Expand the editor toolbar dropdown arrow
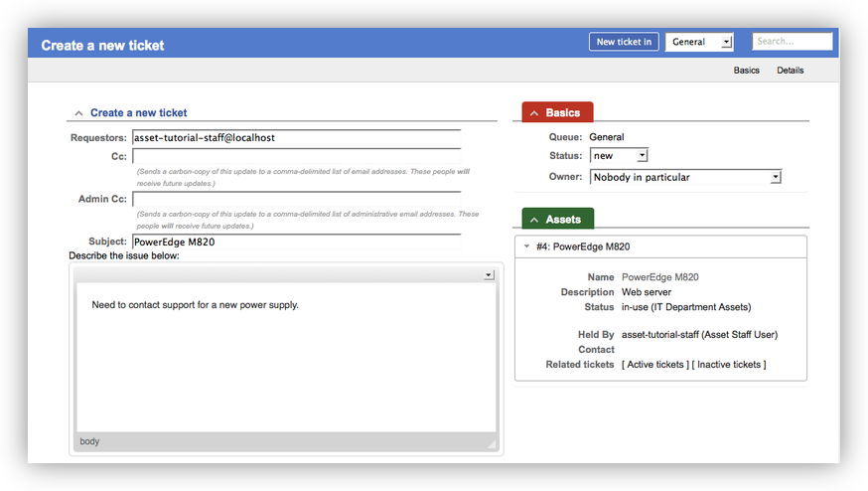 489,275
